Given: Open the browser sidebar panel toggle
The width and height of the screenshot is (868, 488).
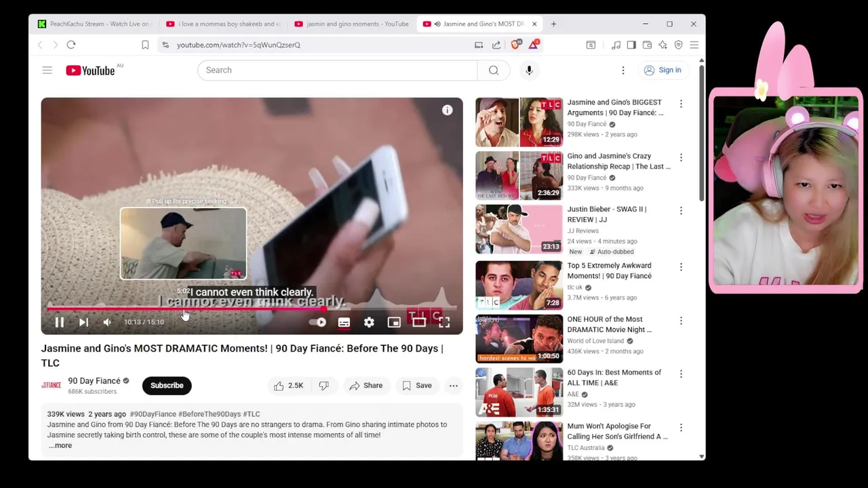Looking at the screenshot, I should tap(631, 45).
